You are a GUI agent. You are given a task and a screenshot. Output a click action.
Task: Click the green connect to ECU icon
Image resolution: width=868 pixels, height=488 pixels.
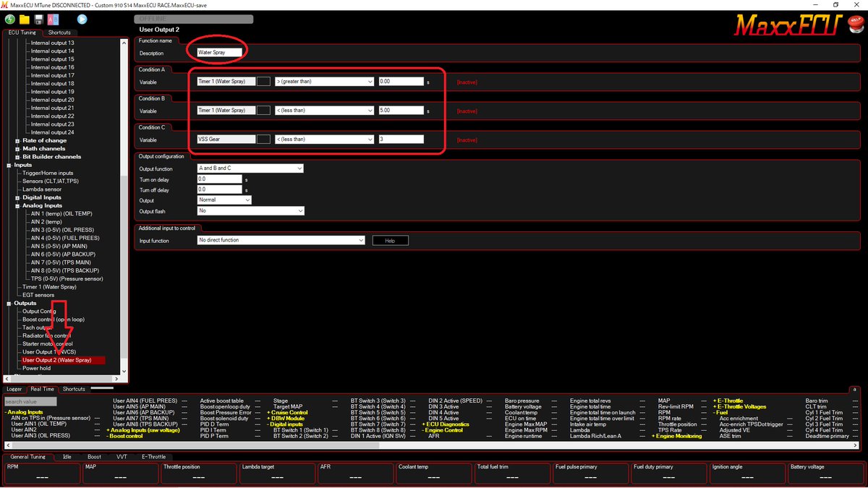9,19
